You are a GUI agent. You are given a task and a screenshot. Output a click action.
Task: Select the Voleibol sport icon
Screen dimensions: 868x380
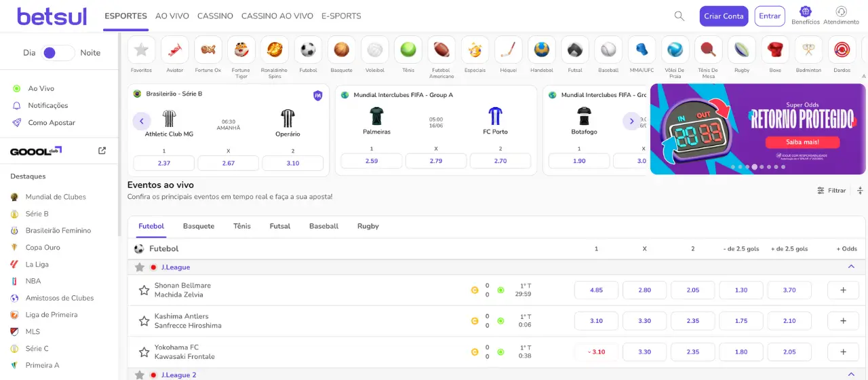coord(375,50)
